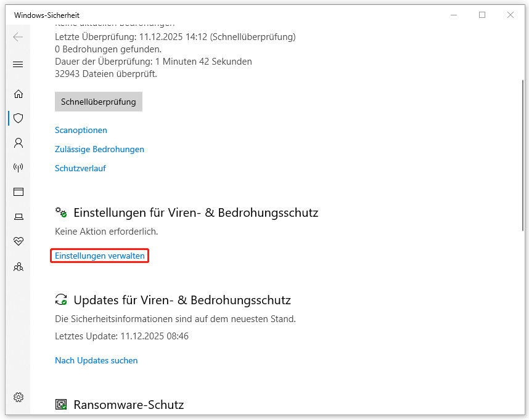The width and height of the screenshot is (529, 420).
Task: Click 'Keine Aktion erforderlich.' text
Action: [106, 232]
